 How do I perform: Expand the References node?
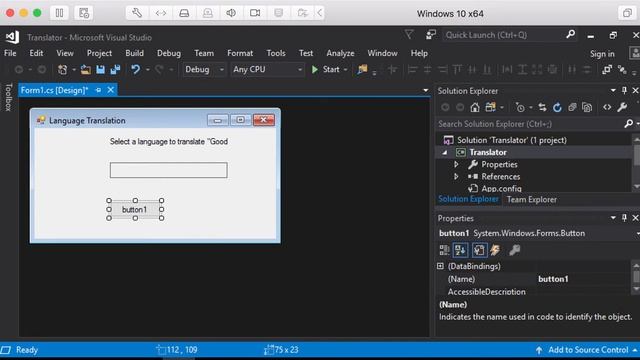click(x=456, y=177)
